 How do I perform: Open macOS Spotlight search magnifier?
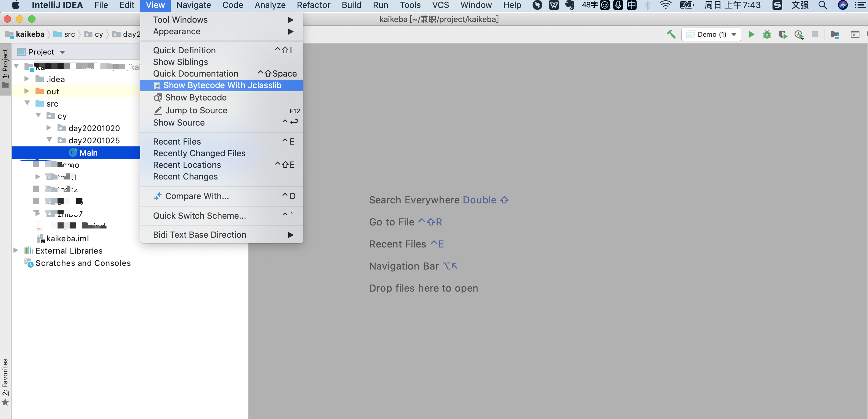click(x=822, y=5)
